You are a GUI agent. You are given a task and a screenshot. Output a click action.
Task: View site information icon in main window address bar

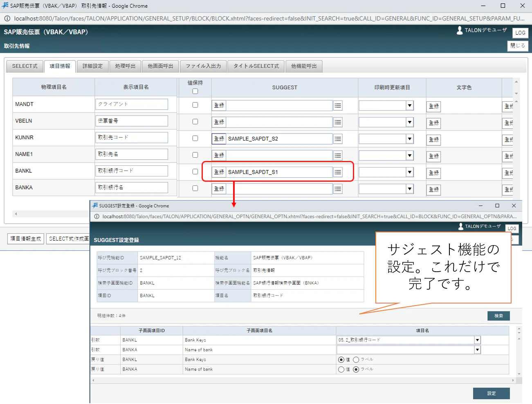[x=7, y=18]
